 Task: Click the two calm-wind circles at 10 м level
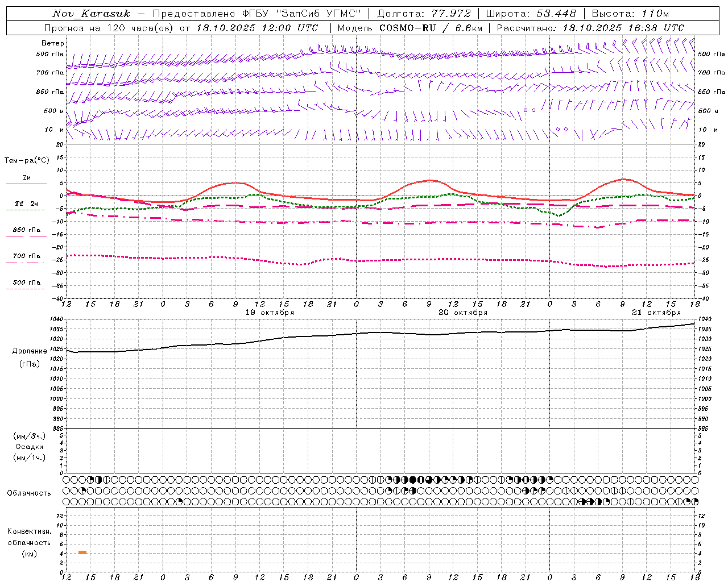coord(562,129)
